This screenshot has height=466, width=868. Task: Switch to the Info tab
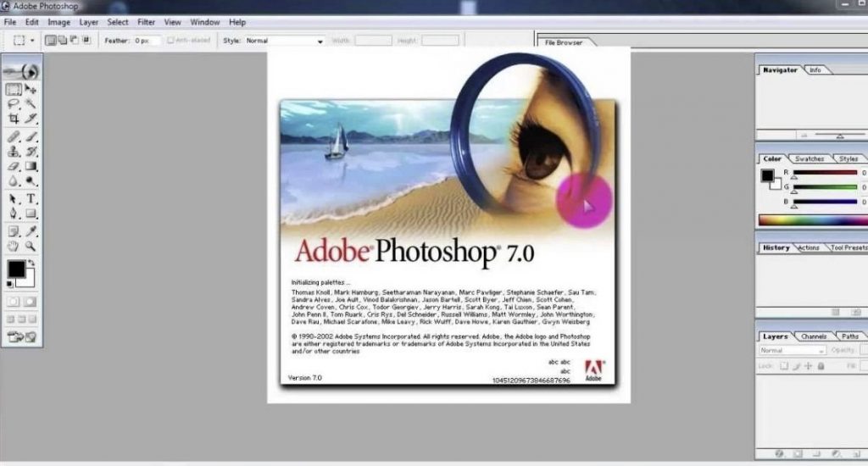point(815,70)
